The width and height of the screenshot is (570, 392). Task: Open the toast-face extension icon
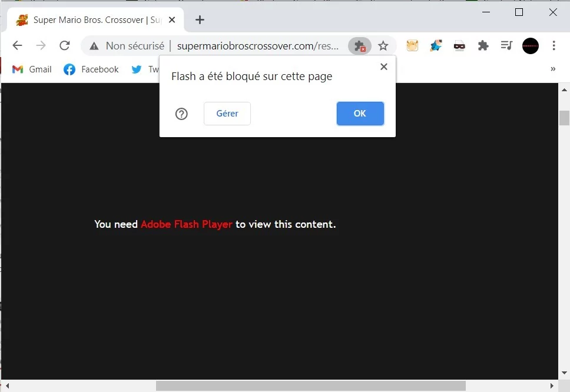pyautogui.click(x=412, y=46)
